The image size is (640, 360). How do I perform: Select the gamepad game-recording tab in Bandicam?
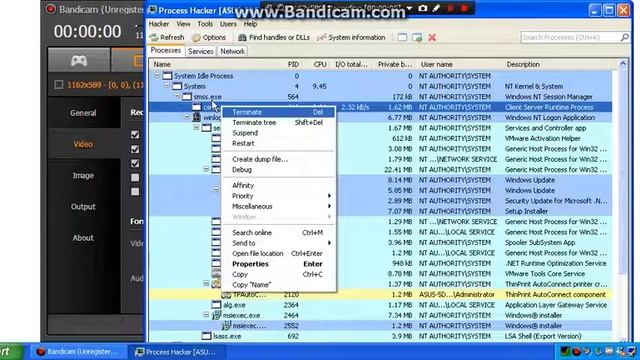[x=79, y=61]
